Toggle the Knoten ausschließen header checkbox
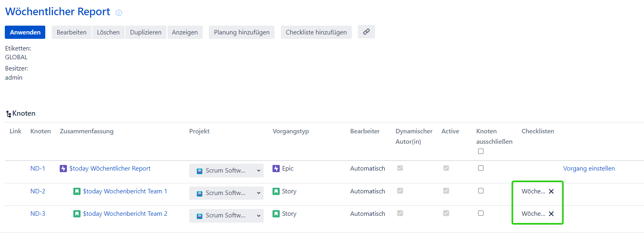 (481, 151)
